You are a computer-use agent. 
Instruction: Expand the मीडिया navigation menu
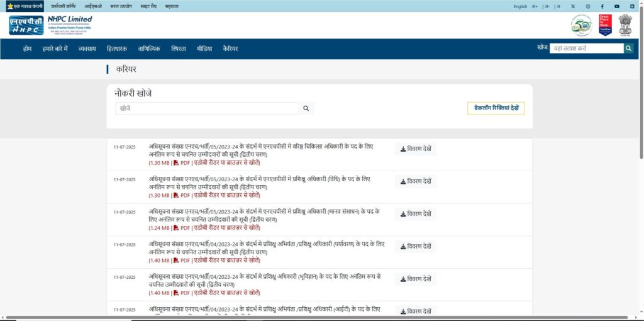[204, 48]
